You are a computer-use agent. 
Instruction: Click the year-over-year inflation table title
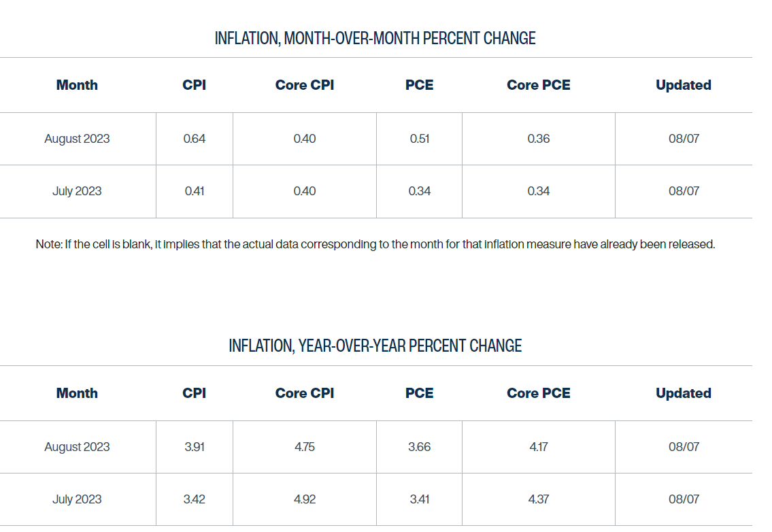click(x=375, y=346)
